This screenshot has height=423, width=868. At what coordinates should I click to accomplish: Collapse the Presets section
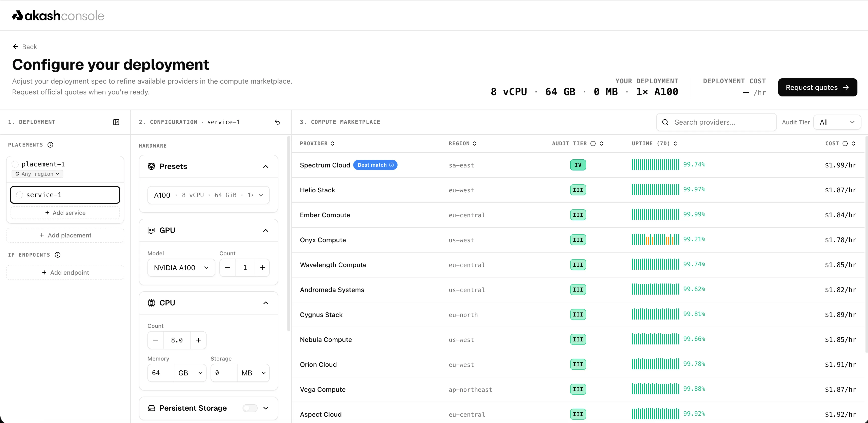point(265,166)
